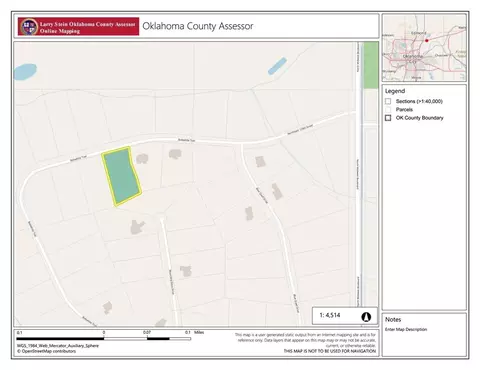Click the red location dot in overview map
This screenshot has width=480, height=370.
point(426,41)
